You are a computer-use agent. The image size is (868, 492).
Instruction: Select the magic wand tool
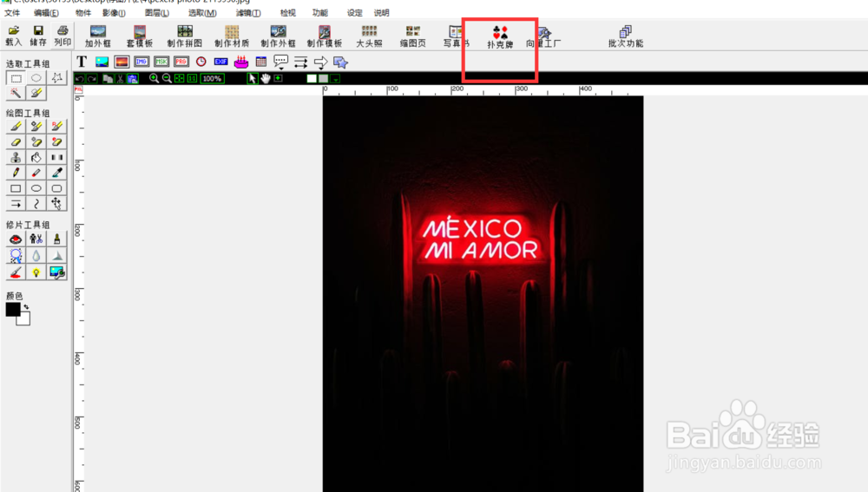pyautogui.click(x=16, y=93)
